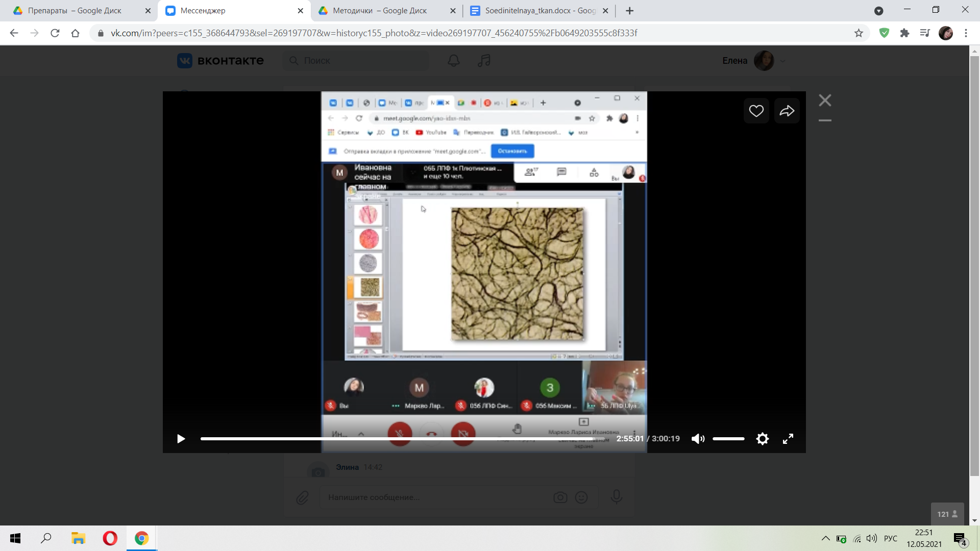
Task: Reload the current page
Action: pyautogui.click(x=55, y=33)
